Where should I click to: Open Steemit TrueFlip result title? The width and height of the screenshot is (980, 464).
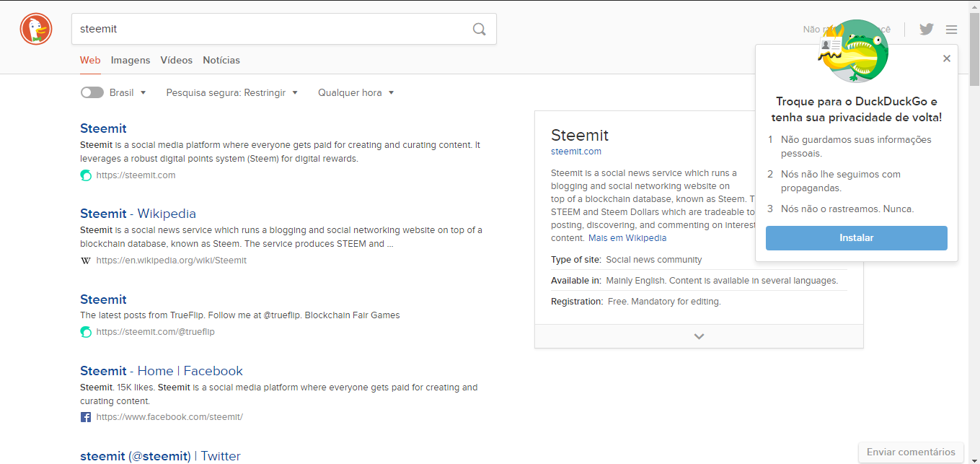click(103, 299)
